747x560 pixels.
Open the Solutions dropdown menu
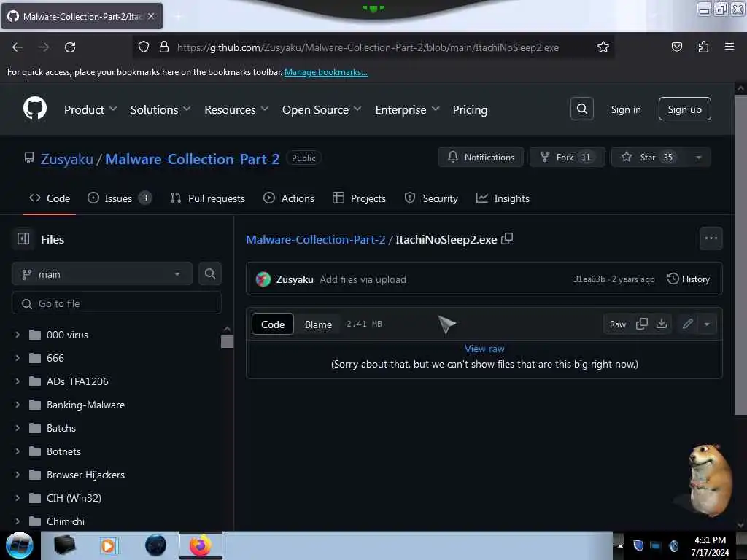[x=160, y=109]
